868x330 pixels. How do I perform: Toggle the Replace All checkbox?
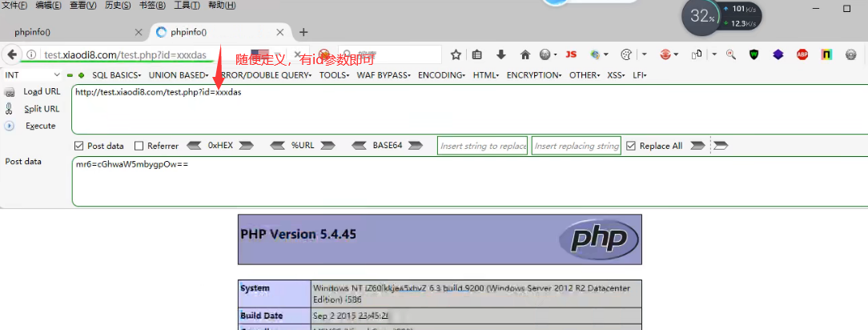[x=630, y=146]
